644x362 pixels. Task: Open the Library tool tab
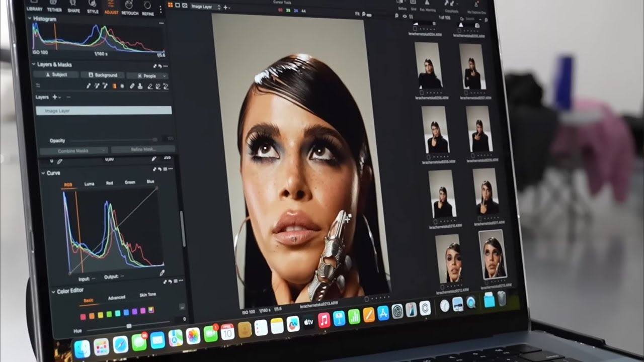click(34, 6)
